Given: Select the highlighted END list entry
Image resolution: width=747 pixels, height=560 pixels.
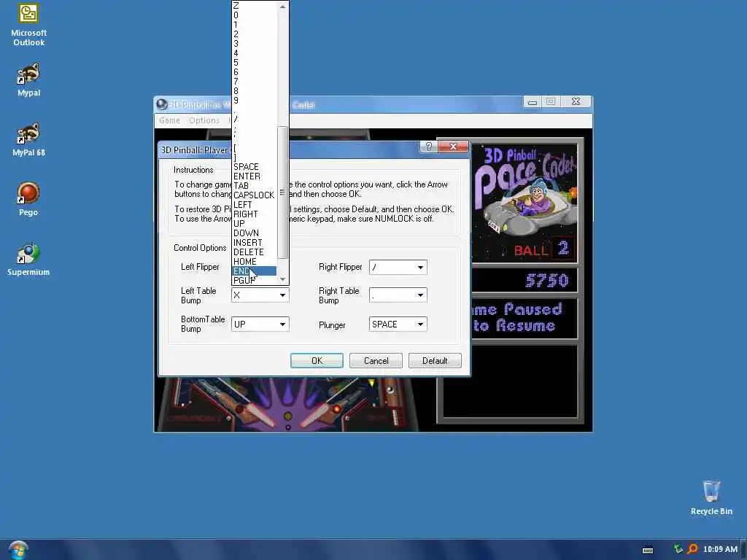Looking at the screenshot, I should 254,271.
